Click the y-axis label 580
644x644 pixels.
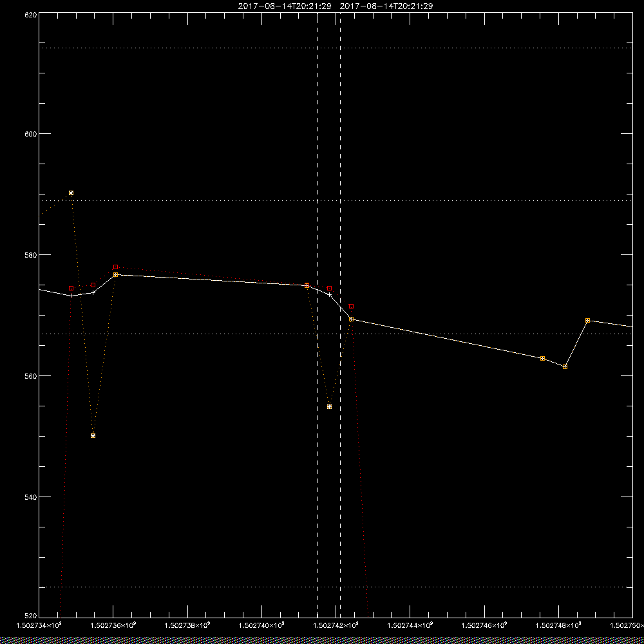click(x=31, y=255)
